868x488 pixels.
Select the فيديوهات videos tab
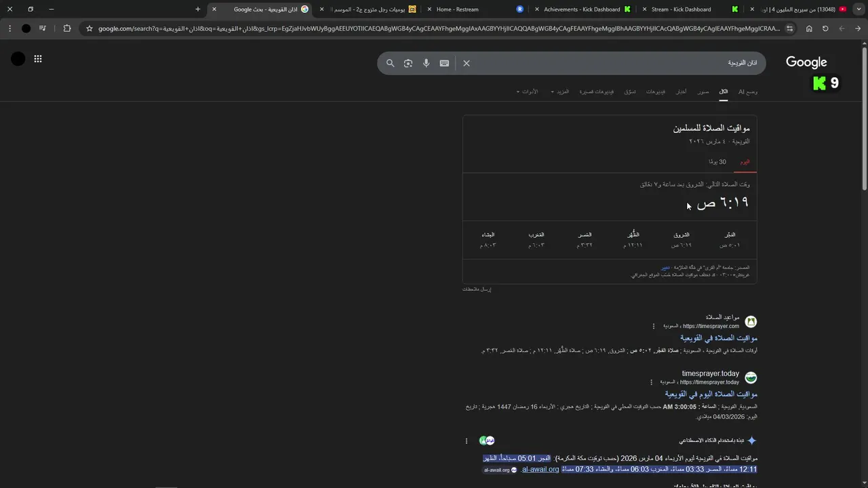pos(655,91)
